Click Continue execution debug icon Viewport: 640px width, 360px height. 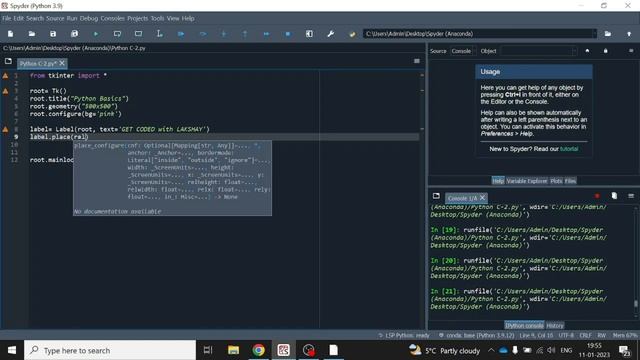267,34
